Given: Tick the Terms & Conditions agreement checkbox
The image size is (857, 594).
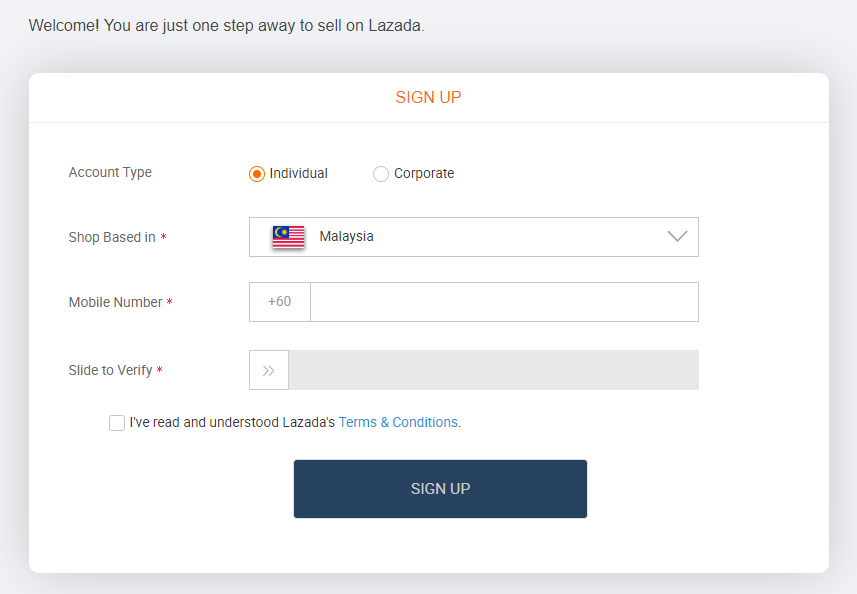Looking at the screenshot, I should (116, 422).
